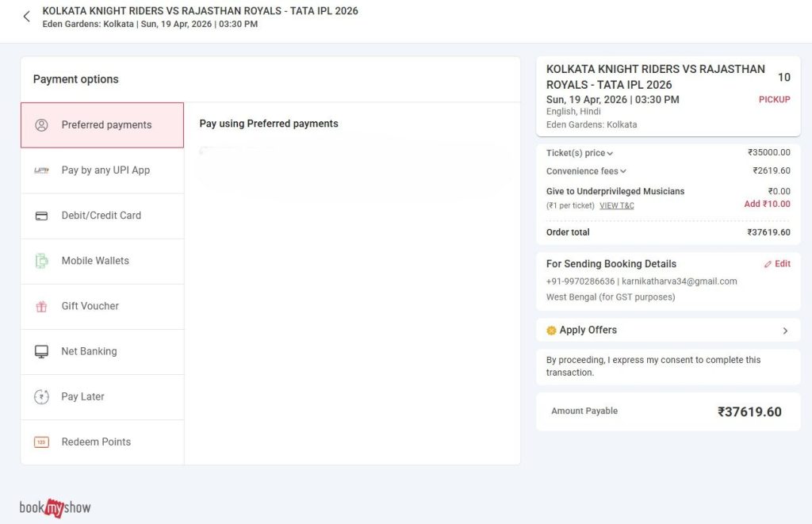Select the Gift Voucher icon
Viewport: 812px width, 524px height.
[x=41, y=306]
